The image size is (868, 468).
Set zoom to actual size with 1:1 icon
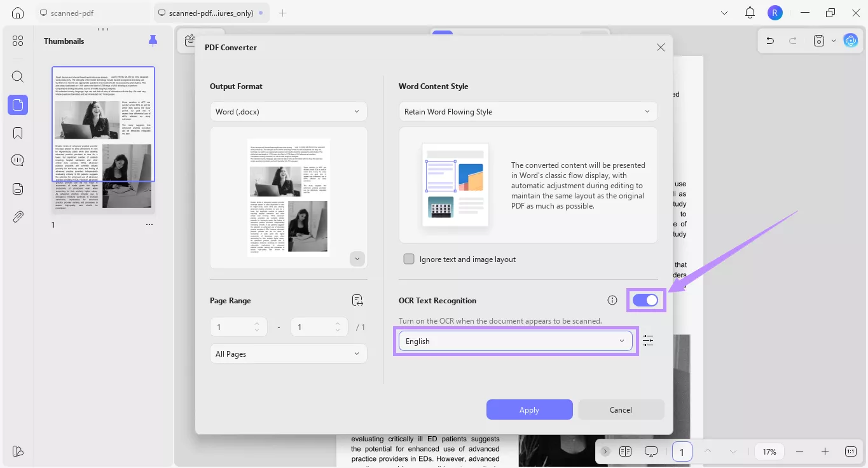point(850,451)
